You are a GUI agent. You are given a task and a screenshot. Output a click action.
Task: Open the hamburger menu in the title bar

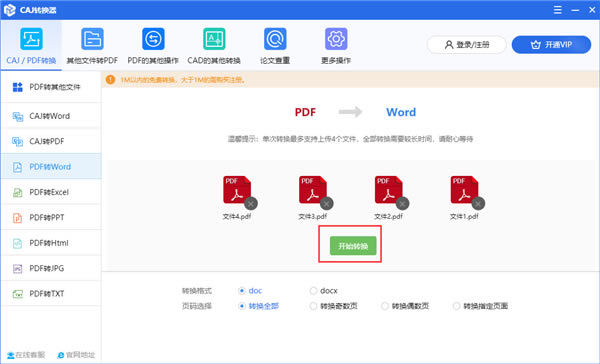558,10
